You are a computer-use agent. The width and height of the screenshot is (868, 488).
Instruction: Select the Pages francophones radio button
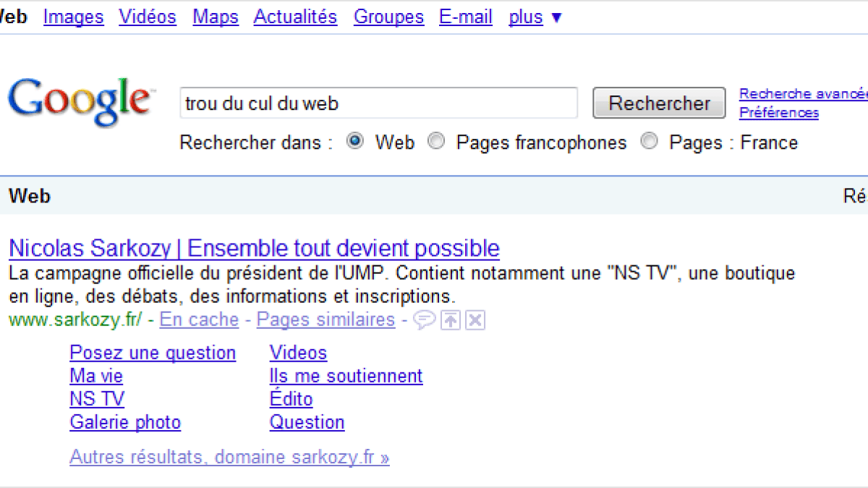coord(436,142)
